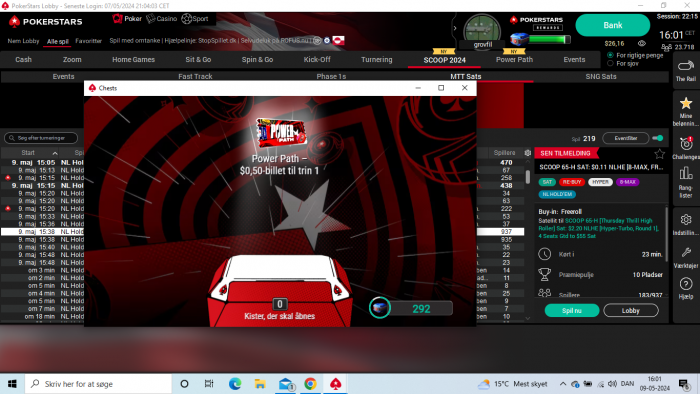700x394 pixels.
Task: Click the PokerStars logo
Action: pyautogui.click(x=46, y=21)
